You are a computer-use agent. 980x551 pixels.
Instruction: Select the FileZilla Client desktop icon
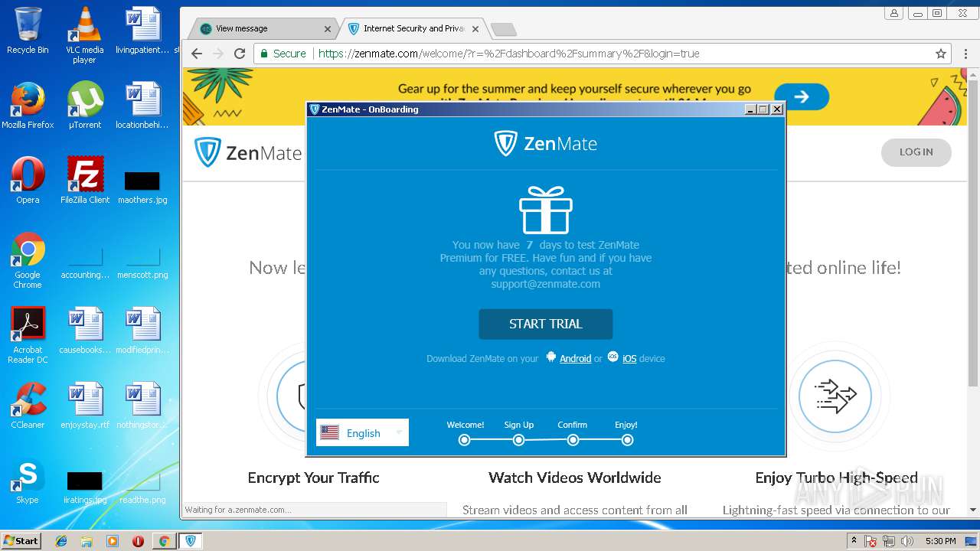(85, 181)
